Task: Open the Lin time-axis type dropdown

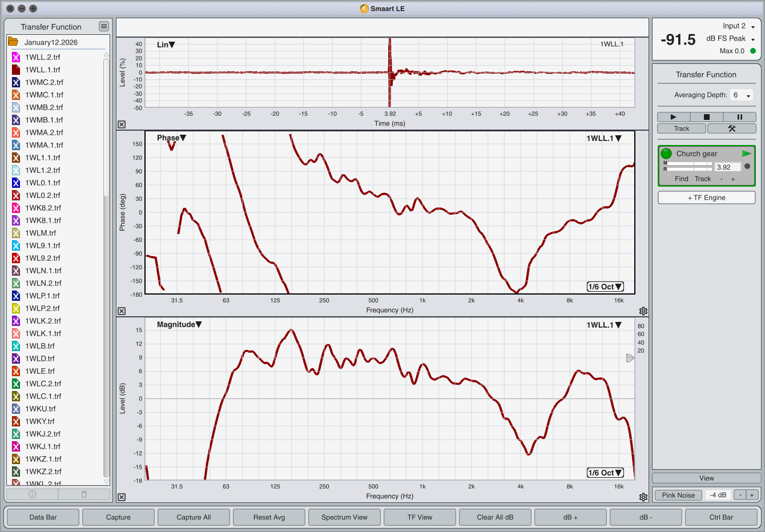Action: click(166, 45)
